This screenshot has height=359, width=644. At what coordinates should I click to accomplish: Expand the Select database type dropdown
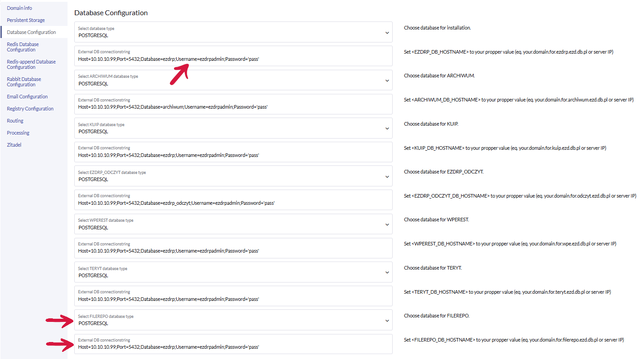tap(387, 32)
